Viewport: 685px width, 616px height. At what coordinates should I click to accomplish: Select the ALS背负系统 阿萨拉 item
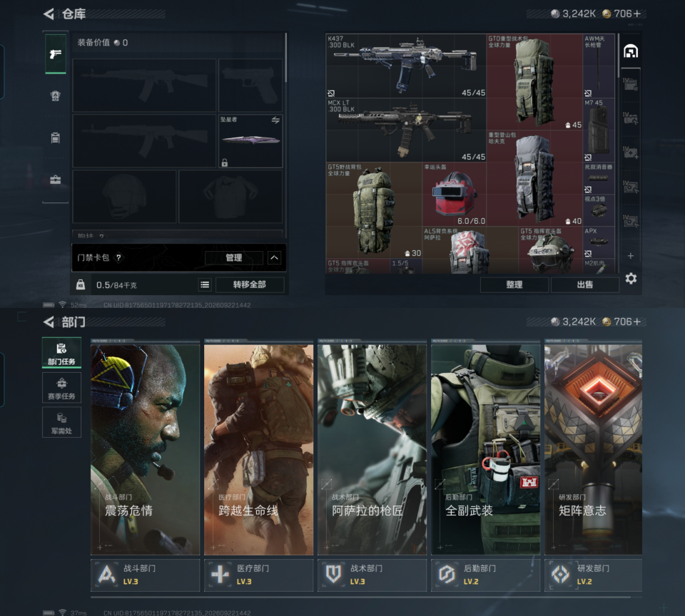[470, 250]
